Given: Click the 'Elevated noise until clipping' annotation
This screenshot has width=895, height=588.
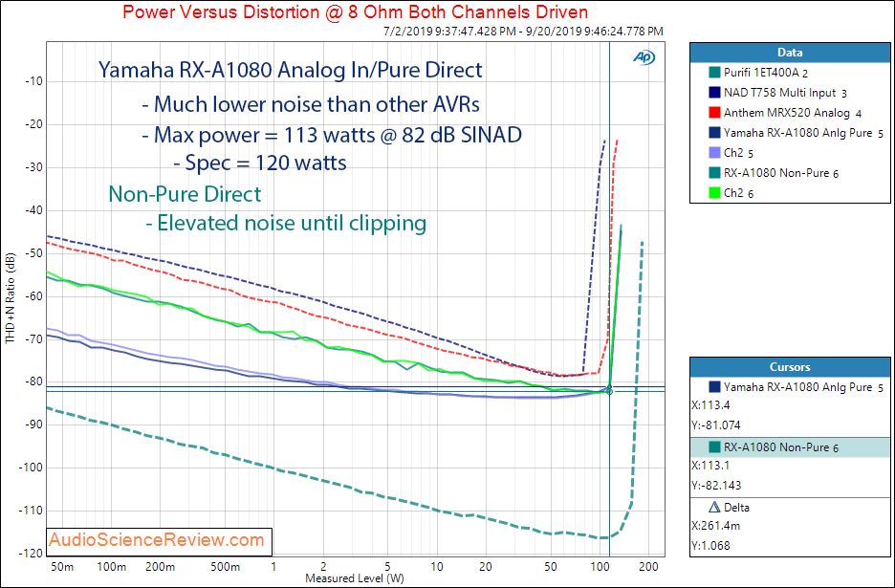Looking at the screenshot, I should click(x=286, y=223).
